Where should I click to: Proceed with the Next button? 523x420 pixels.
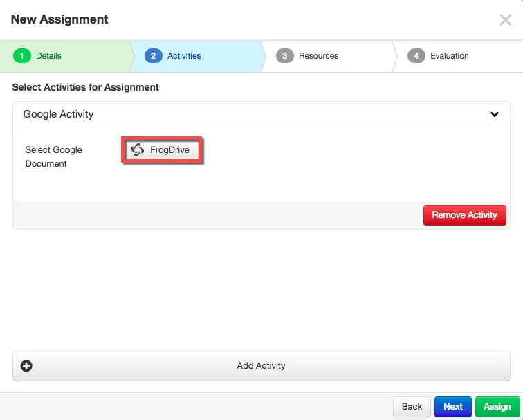coord(453,406)
